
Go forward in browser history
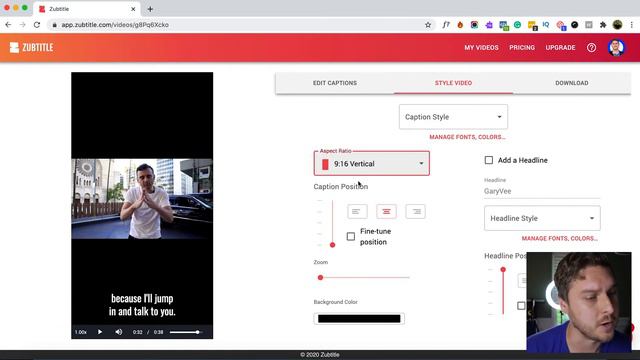[22, 25]
